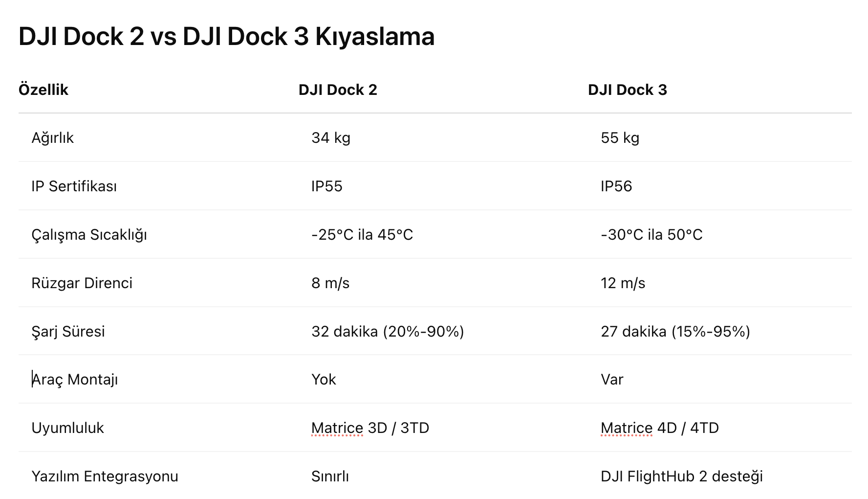The image size is (868, 499).
Task: Select the 'DJI Dock 2' column header
Action: (338, 90)
